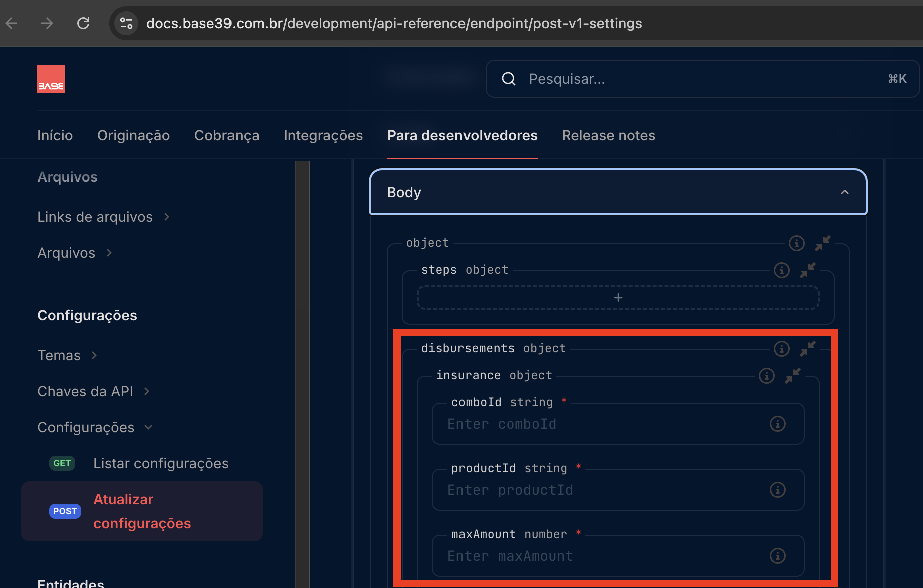Screen dimensions: 923x588
Task: Switch to the Originação tab
Action: 133,135
